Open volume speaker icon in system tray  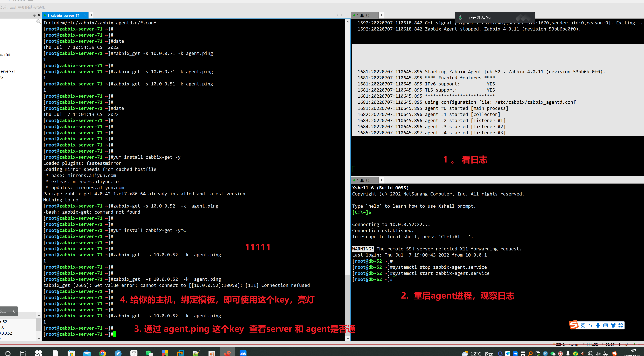click(598, 353)
